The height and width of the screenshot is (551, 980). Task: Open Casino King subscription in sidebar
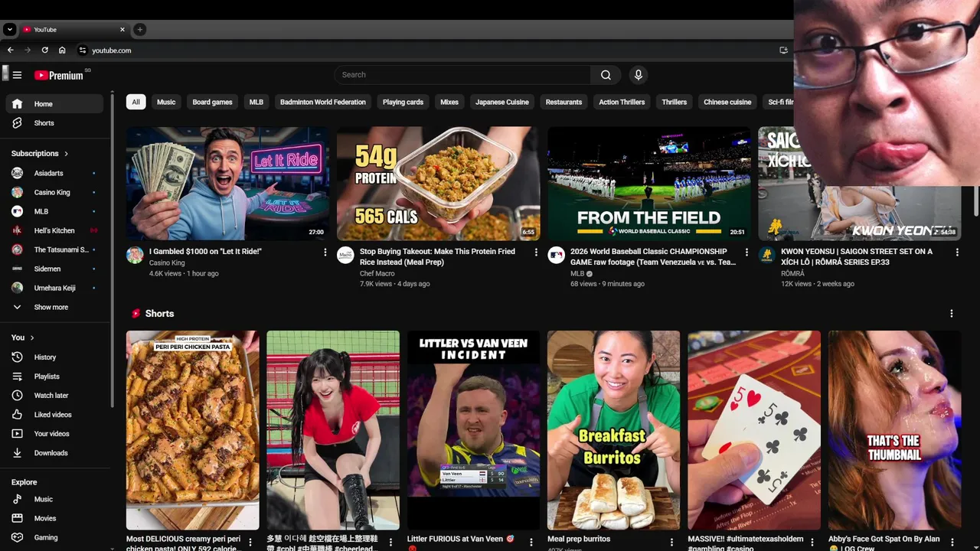pos(54,192)
